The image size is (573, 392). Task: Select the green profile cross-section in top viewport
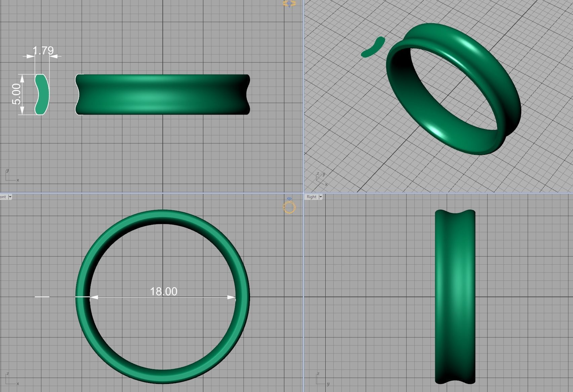[x=42, y=94]
